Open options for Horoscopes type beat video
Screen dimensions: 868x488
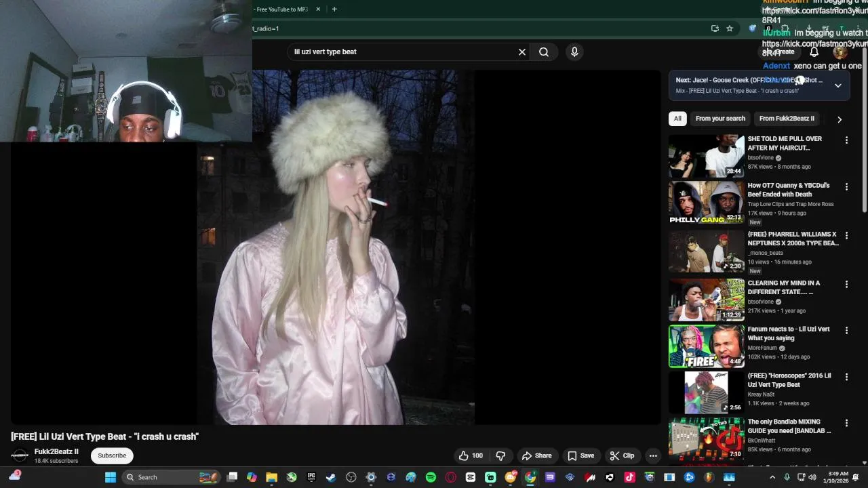(846, 377)
